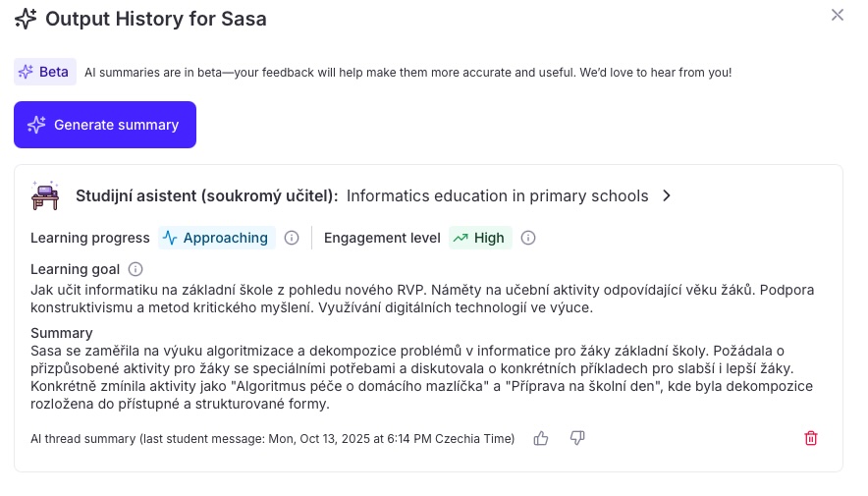Give the summary a thumbs down

click(577, 438)
